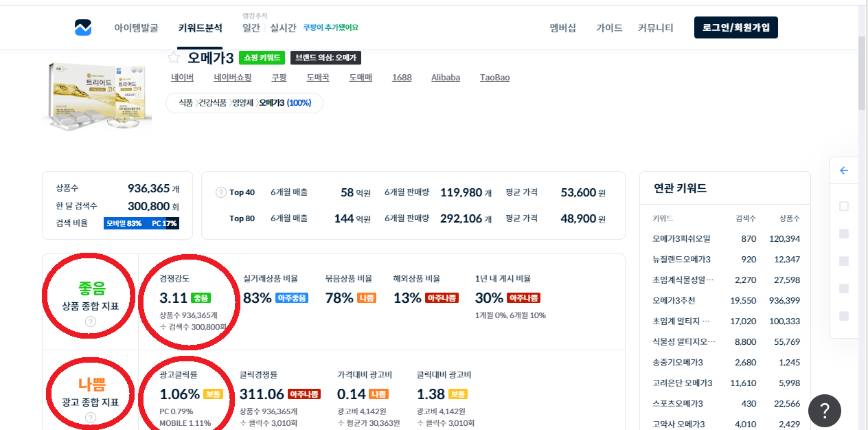
Task: Sort related keywords by 검색수 column
Action: 745,218
